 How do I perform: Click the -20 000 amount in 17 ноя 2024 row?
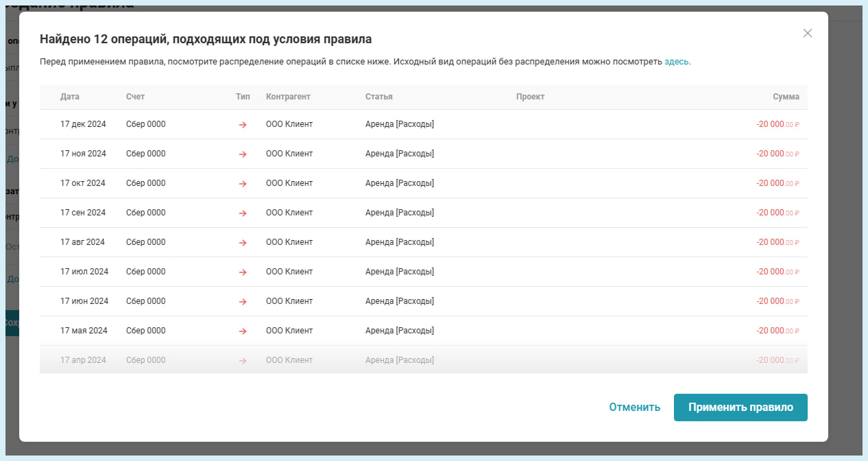(x=778, y=154)
